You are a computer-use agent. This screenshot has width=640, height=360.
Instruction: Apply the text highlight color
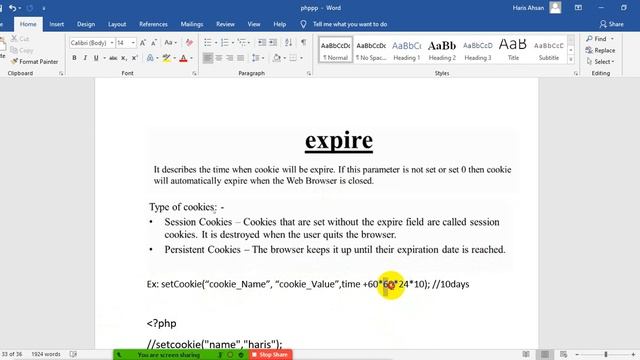[x=166, y=58]
